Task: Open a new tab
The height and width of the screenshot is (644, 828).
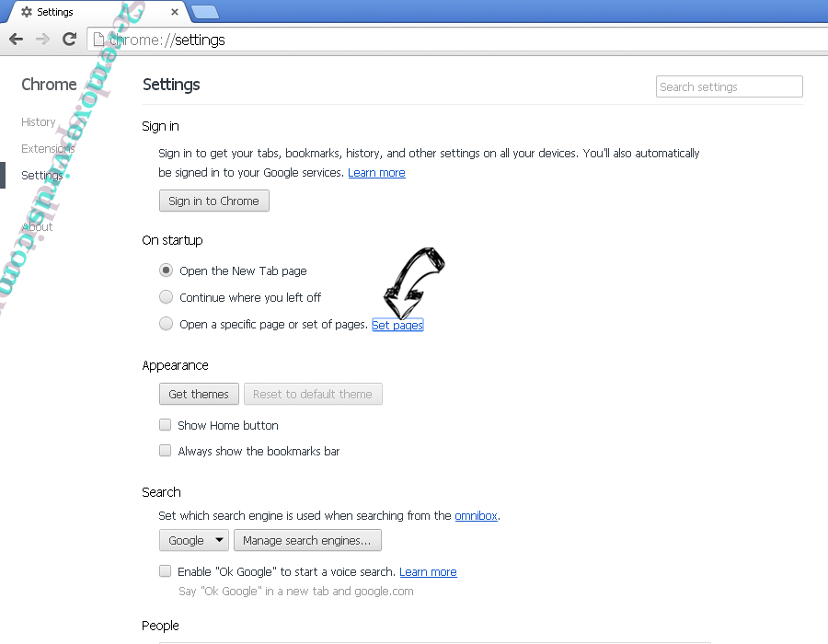Action: 205,12
